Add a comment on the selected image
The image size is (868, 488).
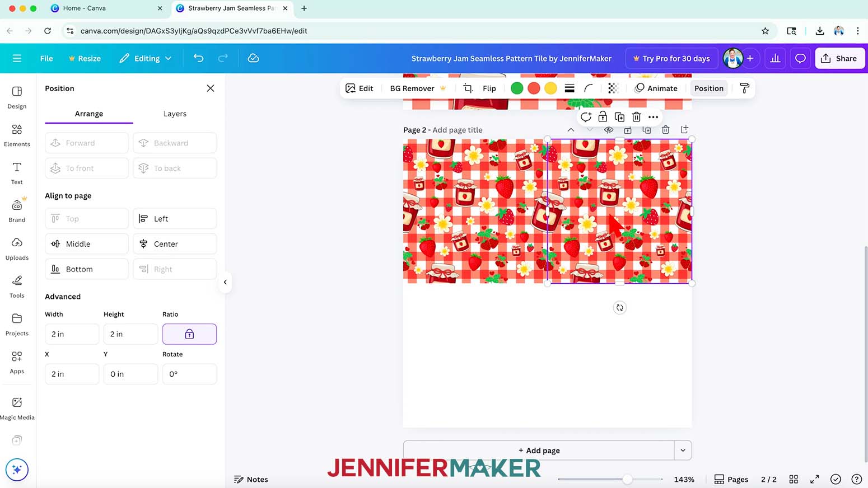click(586, 117)
